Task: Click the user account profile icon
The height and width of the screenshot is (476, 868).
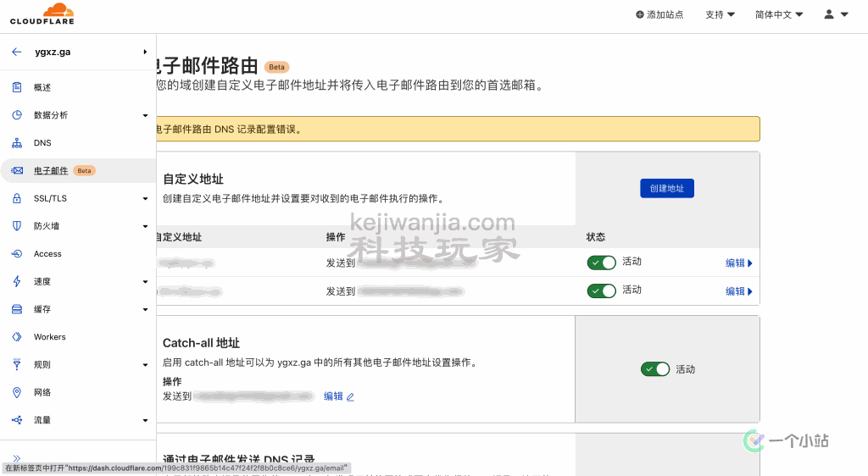Action: pos(830,14)
